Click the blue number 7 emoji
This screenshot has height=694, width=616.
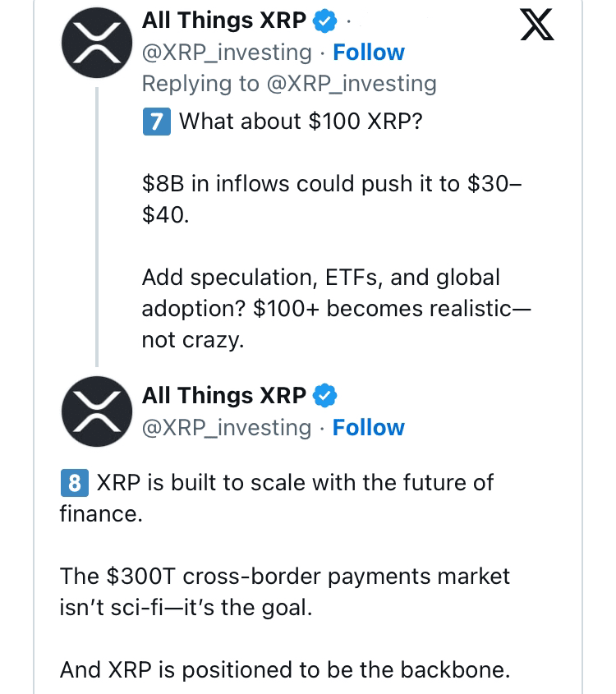(x=156, y=122)
